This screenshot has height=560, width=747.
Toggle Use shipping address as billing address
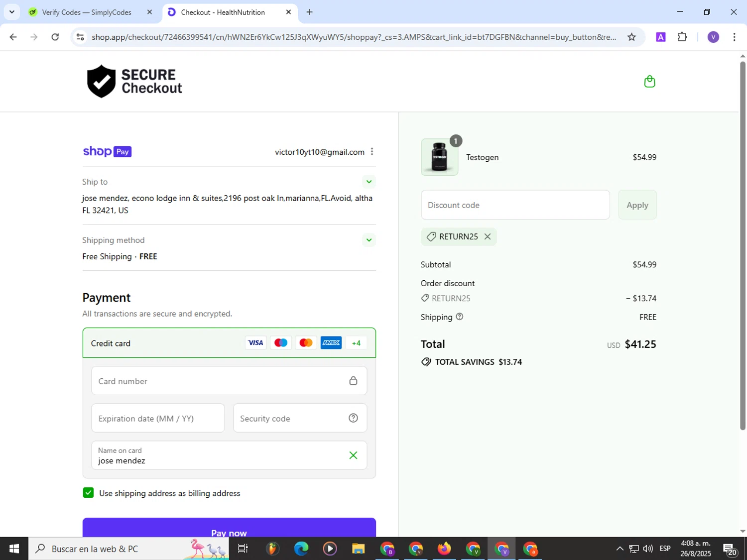88,493
